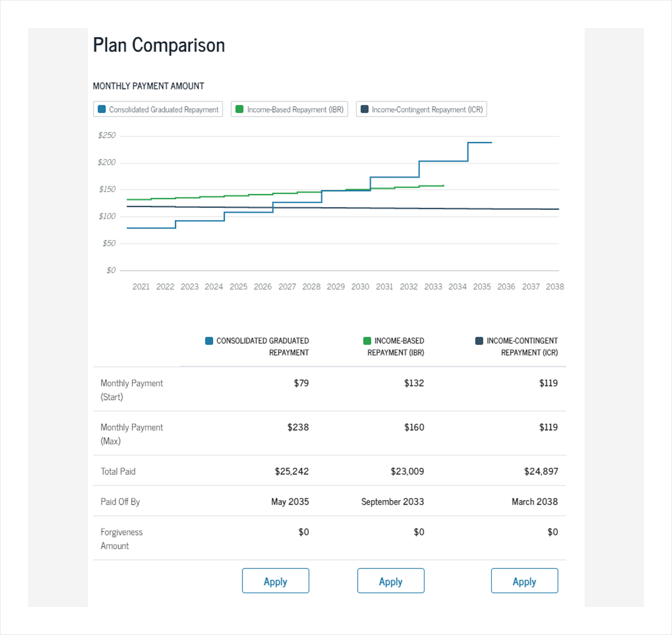Expand the Forgiveness Amount row
This screenshot has width=672, height=635.
pyautogui.click(x=122, y=539)
